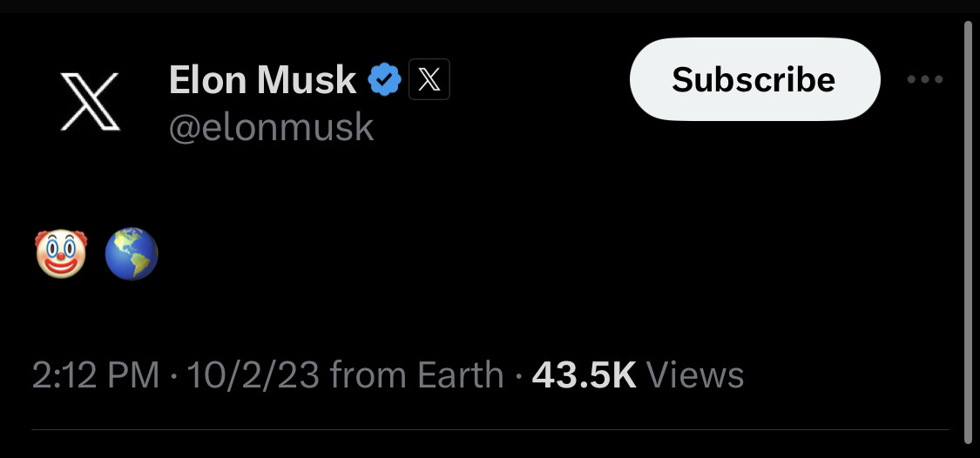Click the word "Earth" in the post metadata
The width and height of the screenshot is (980, 458).
coord(461,375)
